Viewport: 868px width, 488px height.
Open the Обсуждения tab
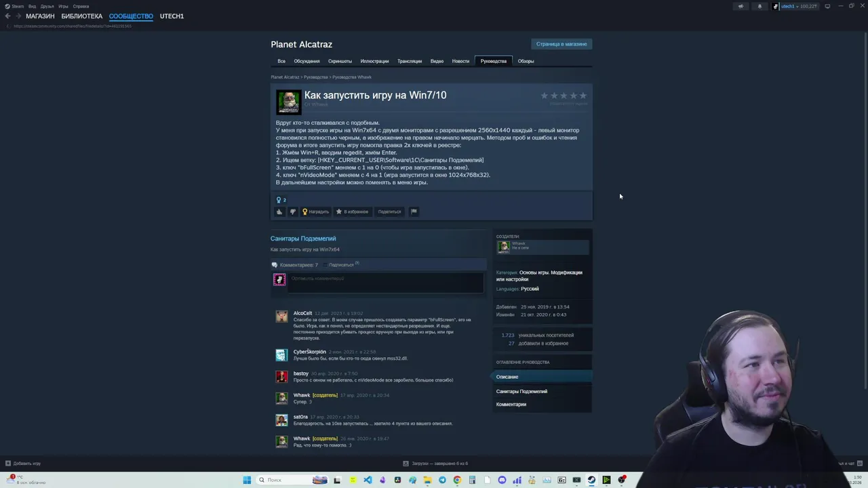click(x=307, y=61)
